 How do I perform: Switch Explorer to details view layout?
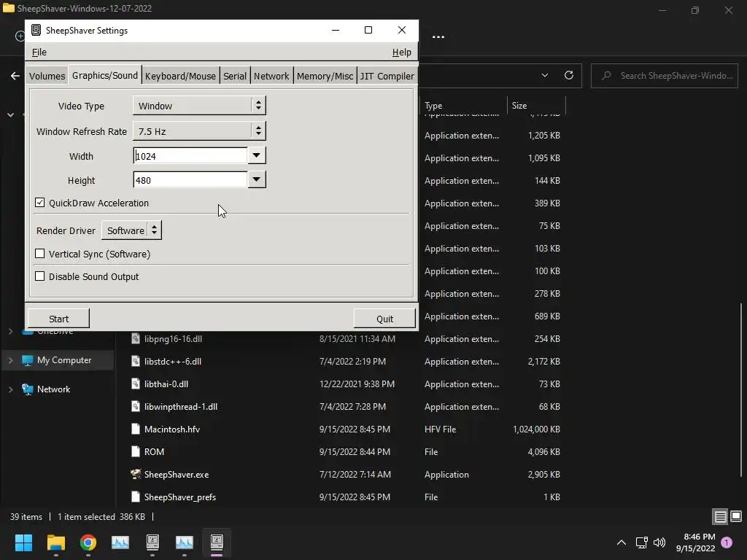(720, 516)
